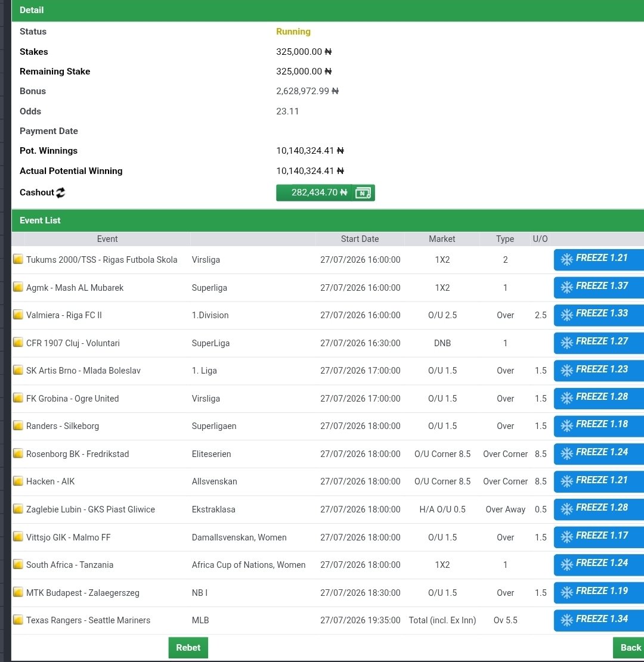The width and height of the screenshot is (644, 662).
Task: Click the Detail section header
Action: (x=327, y=10)
